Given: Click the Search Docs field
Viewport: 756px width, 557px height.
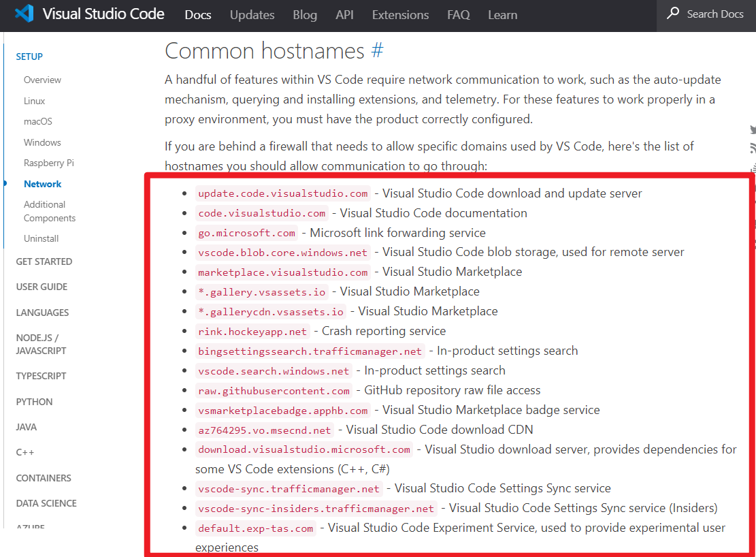Looking at the screenshot, I should (x=706, y=16).
